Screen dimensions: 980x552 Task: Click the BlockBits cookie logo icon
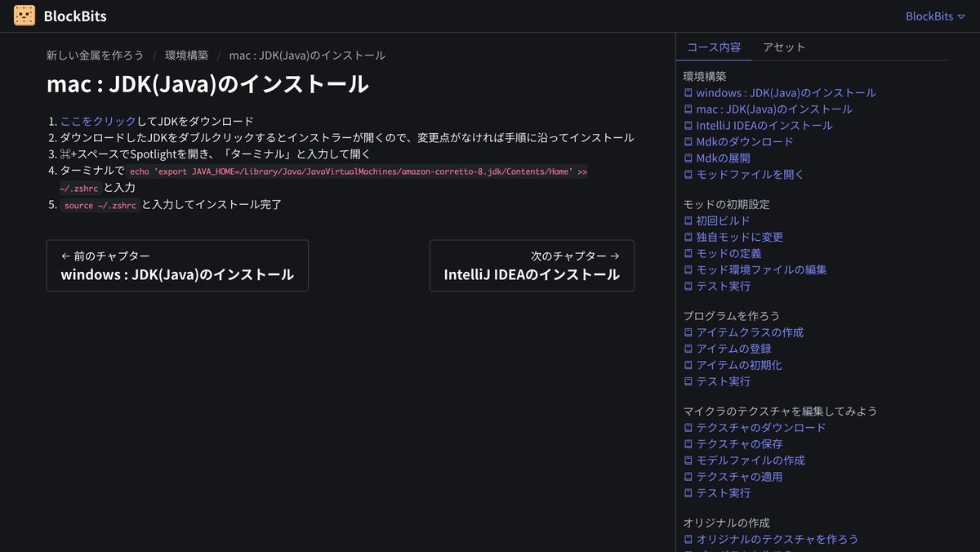(24, 15)
